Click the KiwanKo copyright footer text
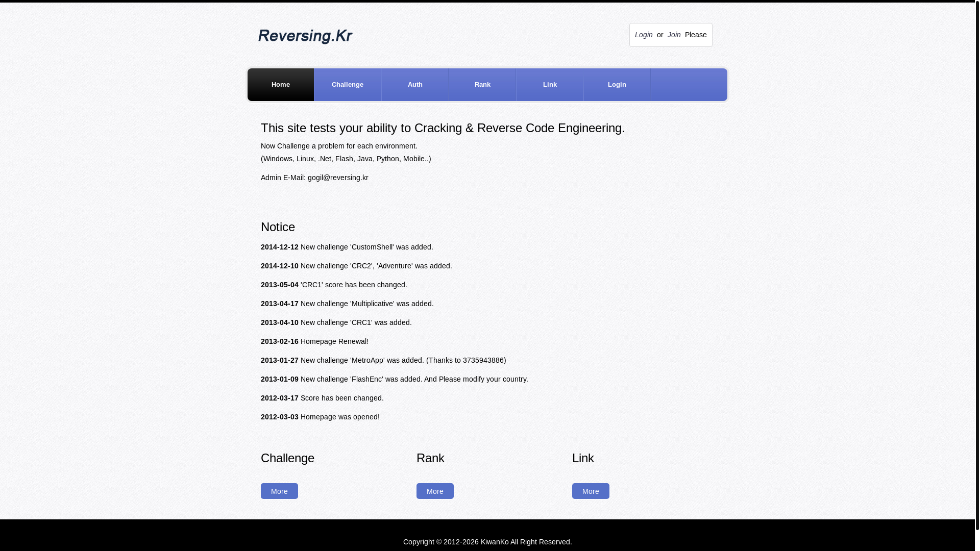This screenshot has height=551, width=980. coord(487,542)
